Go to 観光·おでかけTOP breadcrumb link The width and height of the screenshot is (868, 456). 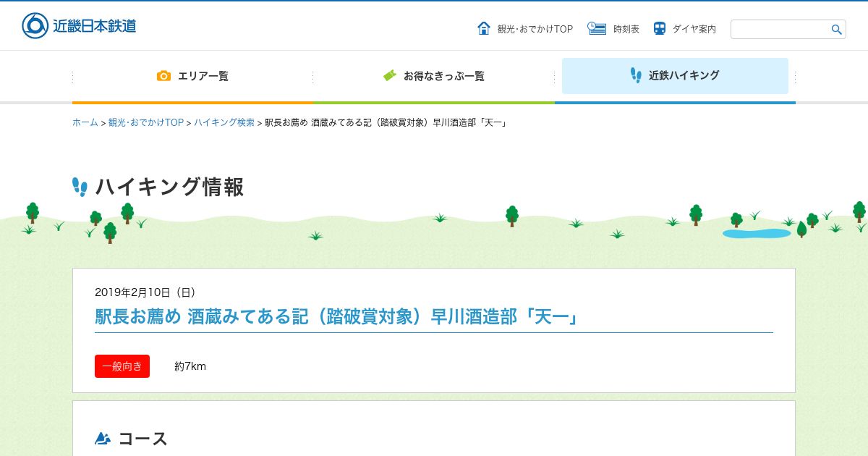[146, 122]
